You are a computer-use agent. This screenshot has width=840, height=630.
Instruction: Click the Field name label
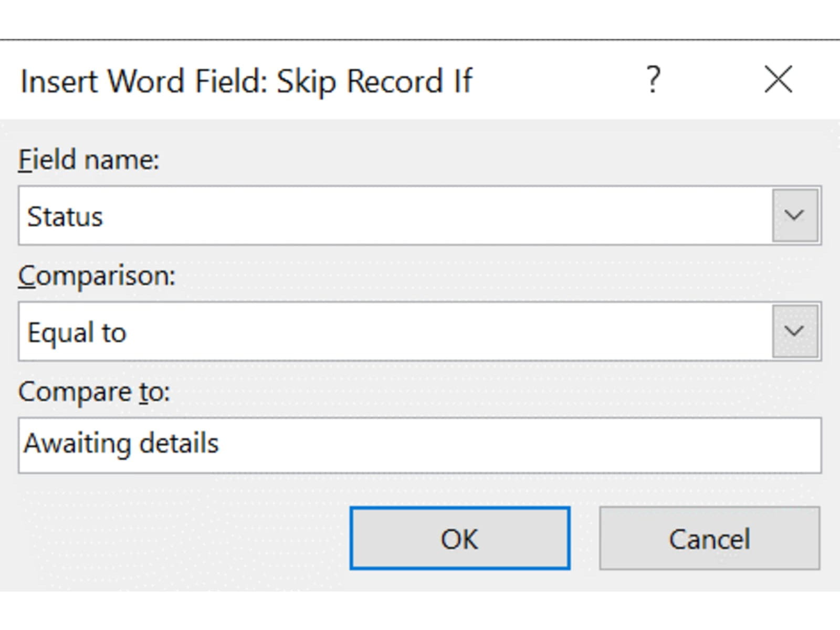(89, 160)
